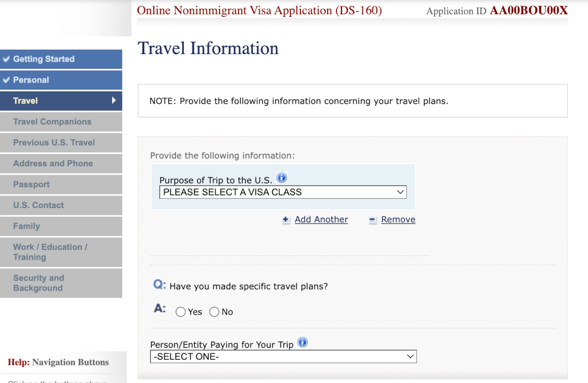
Task: Click the Personal section checkmark icon
Action: click(6, 80)
